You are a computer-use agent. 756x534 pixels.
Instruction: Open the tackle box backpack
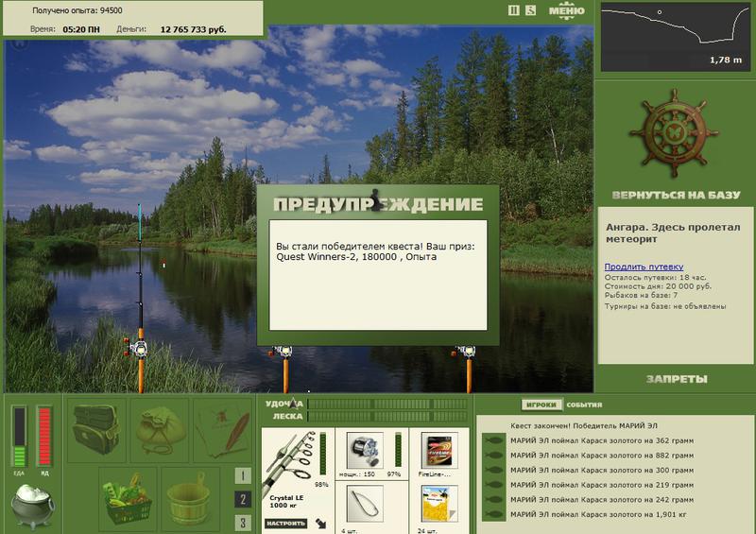pyautogui.click(x=96, y=429)
